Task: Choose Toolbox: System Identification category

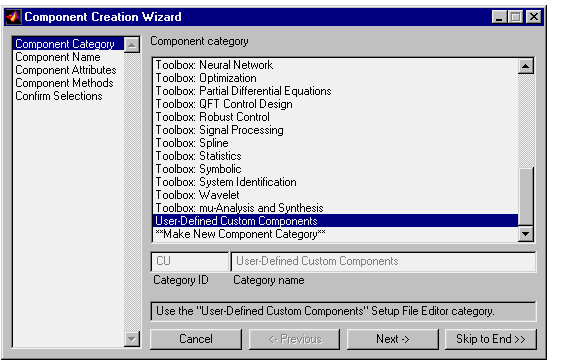Action: click(335, 182)
